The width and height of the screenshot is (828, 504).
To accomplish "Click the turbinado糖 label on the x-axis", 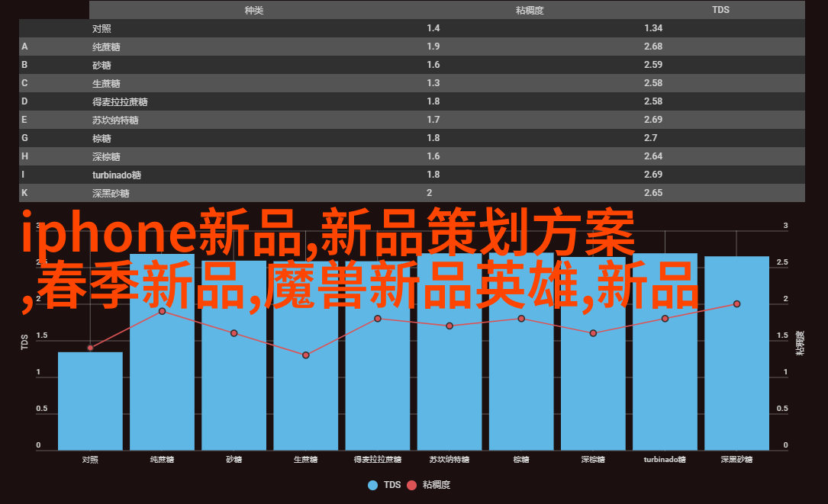I will pos(665,460).
